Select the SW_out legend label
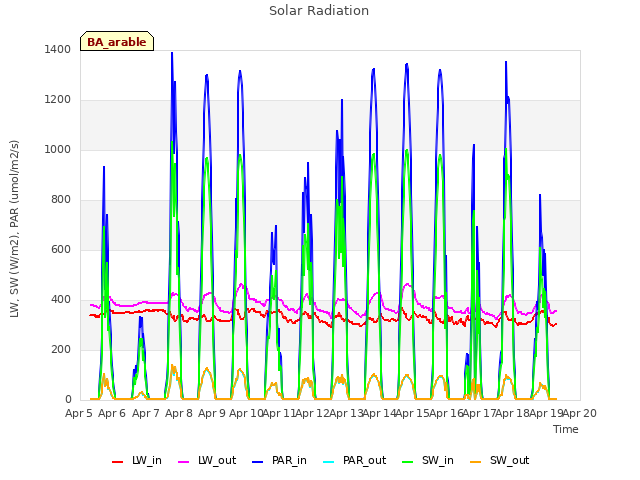Viewport: 640px width, 480px height. tap(509, 461)
